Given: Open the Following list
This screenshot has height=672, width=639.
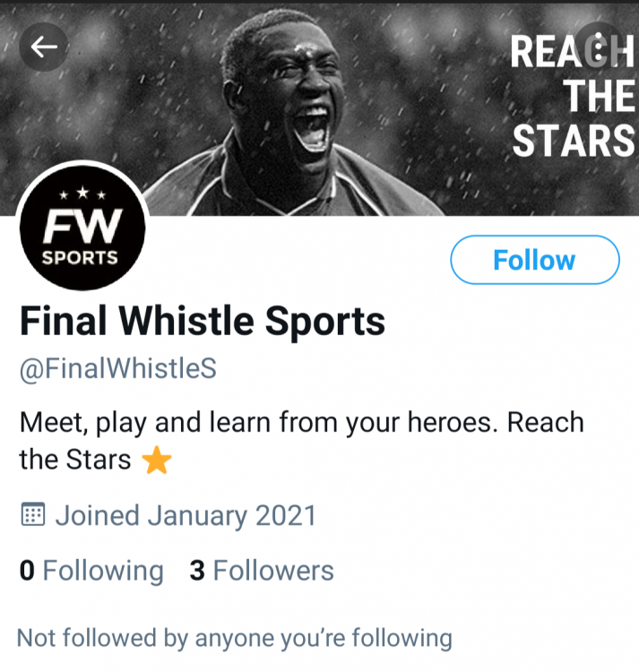Looking at the screenshot, I should coord(102,571).
